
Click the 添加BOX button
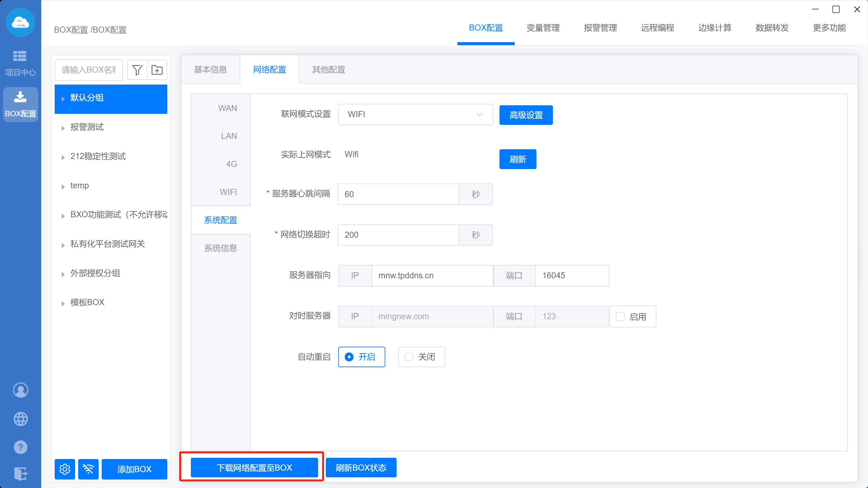134,469
